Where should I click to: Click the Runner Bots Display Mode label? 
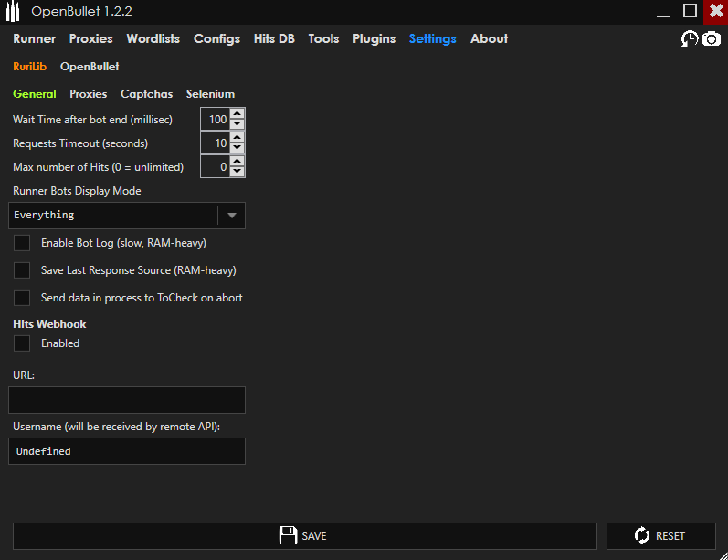pyautogui.click(x=77, y=191)
